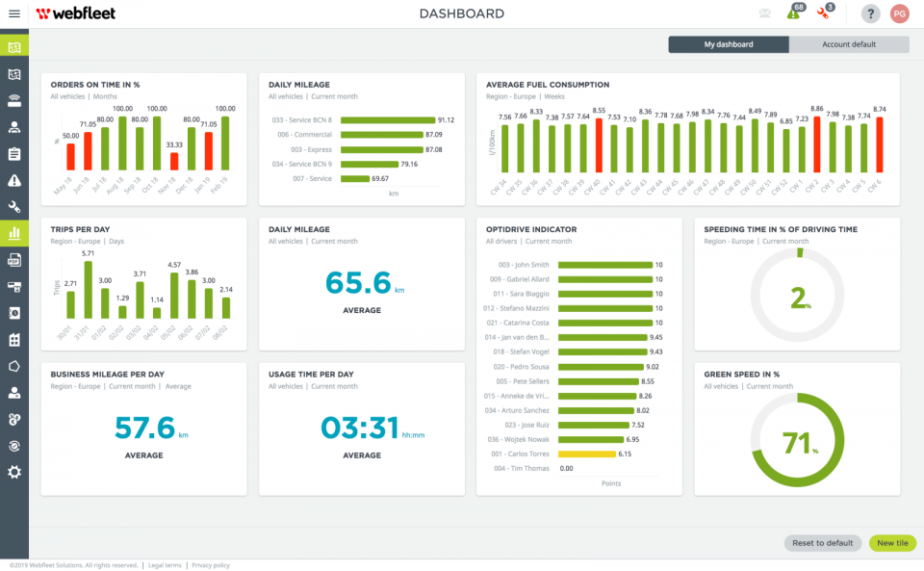Select the highlighted Reports chart icon in sidebar

[x=13, y=233]
